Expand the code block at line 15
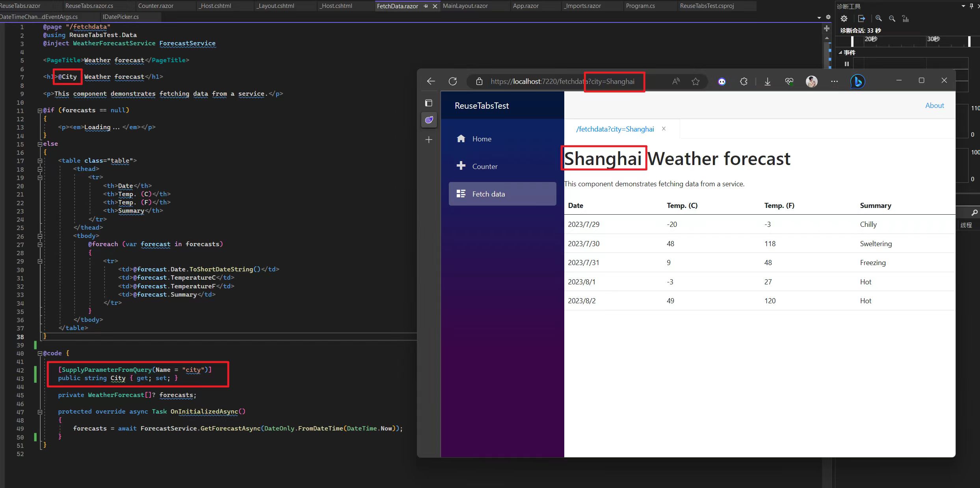Viewport: 980px width, 488px height. 39,144
